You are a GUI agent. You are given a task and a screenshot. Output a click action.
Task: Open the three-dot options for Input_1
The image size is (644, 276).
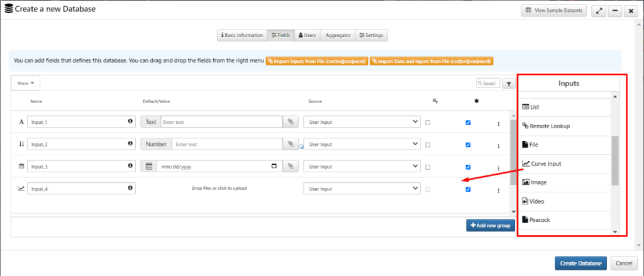point(498,124)
